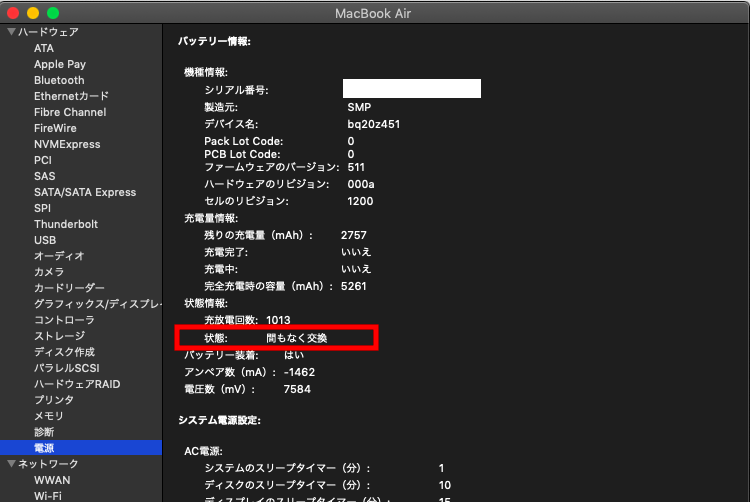This screenshot has width=750, height=502.
Task: Click the 間もなく交換 battery status
Action: tap(297, 338)
